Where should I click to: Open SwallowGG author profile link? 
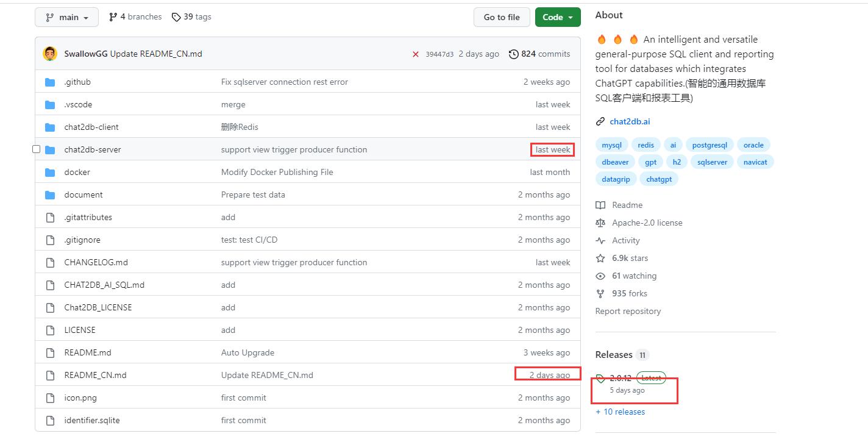tap(86, 54)
